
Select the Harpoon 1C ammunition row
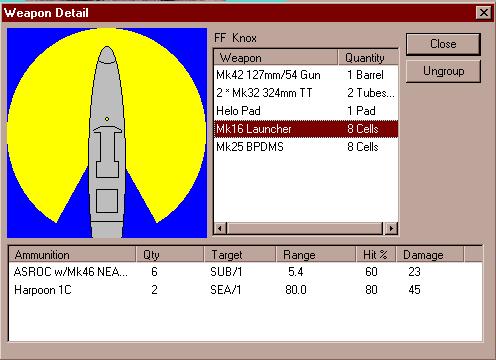[x=245, y=290]
